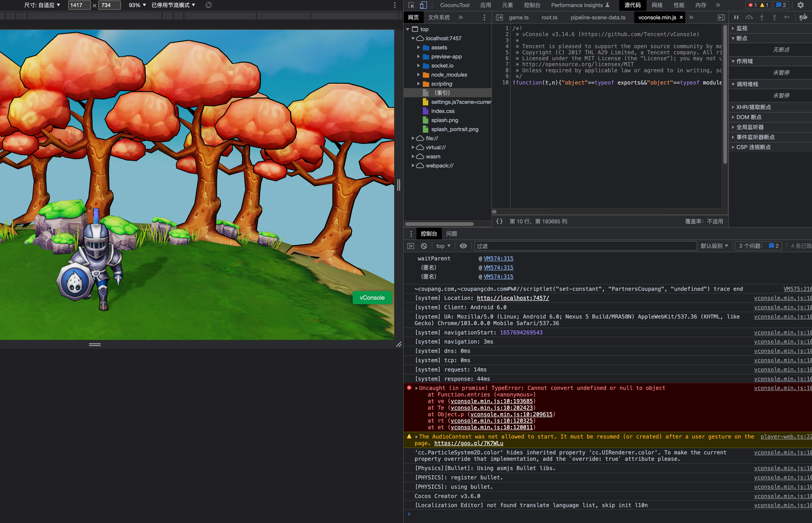Focus the console filter input
Screen dimensions: 812x523
point(584,246)
